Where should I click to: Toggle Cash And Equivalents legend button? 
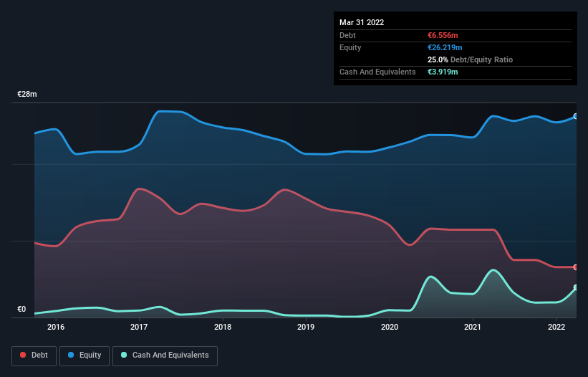[x=165, y=355]
